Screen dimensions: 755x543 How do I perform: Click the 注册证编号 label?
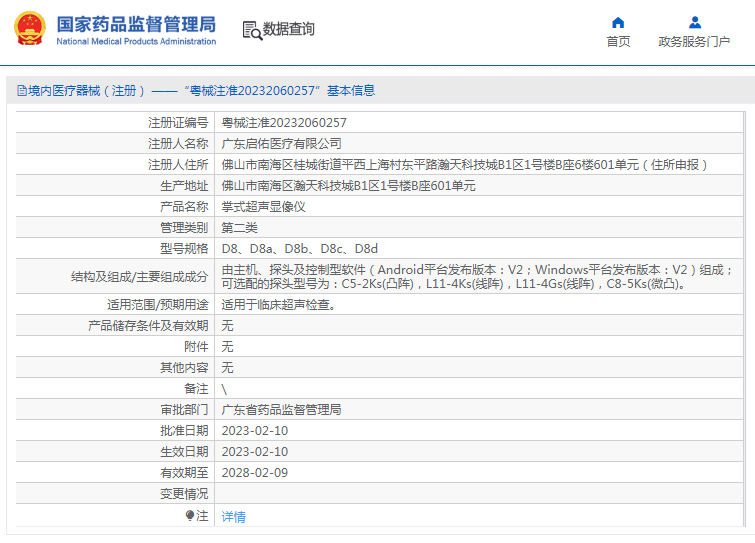pos(178,123)
